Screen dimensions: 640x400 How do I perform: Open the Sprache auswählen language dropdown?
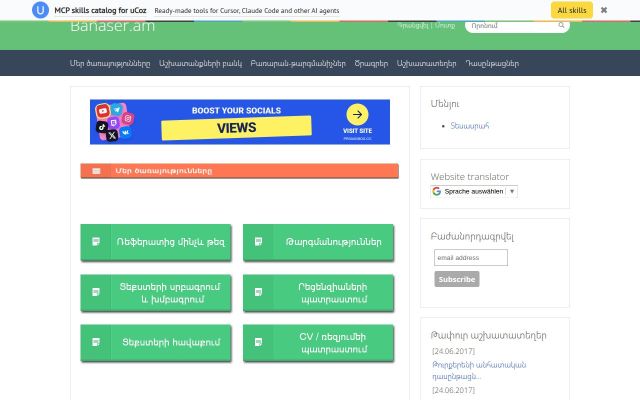474,191
